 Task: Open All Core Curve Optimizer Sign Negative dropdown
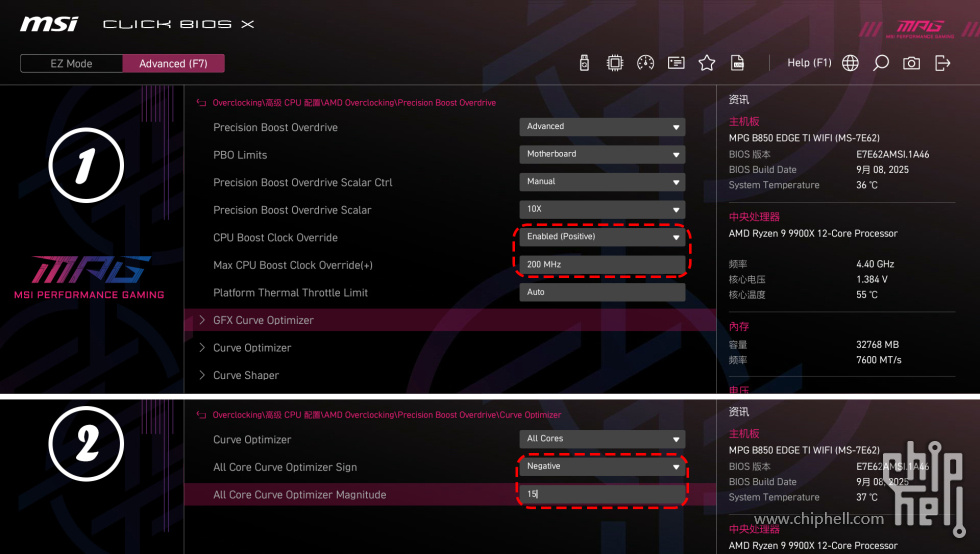coord(602,466)
